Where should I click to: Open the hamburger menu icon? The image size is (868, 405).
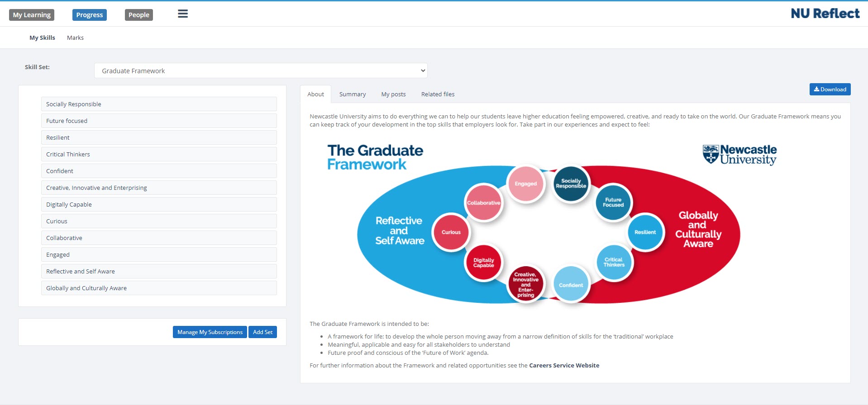pos(183,14)
